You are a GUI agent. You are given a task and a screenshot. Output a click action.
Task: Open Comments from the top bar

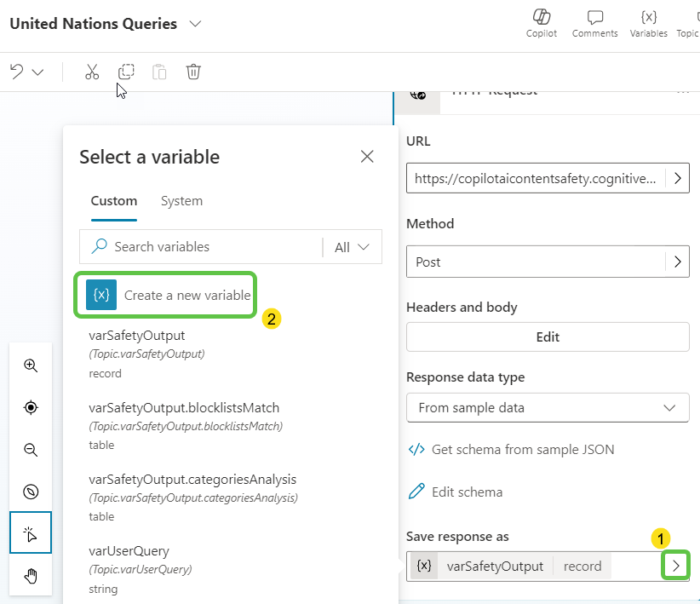(x=594, y=23)
